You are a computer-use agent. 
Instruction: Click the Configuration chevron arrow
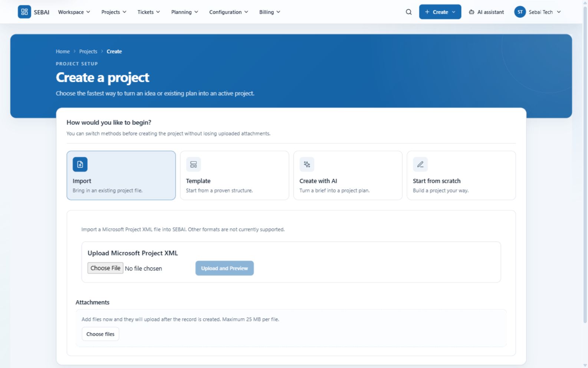pyautogui.click(x=246, y=12)
